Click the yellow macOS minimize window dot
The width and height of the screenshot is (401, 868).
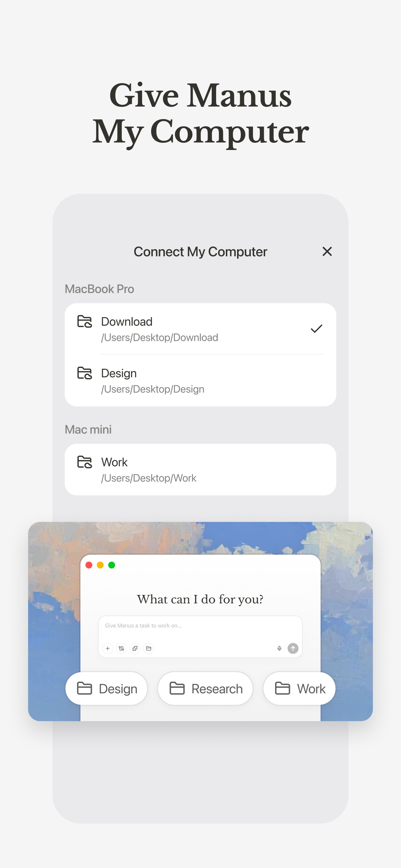click(100, 565)
